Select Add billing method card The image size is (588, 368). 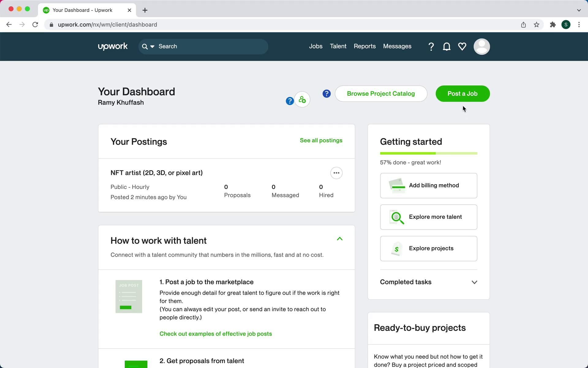pos(428,186)
